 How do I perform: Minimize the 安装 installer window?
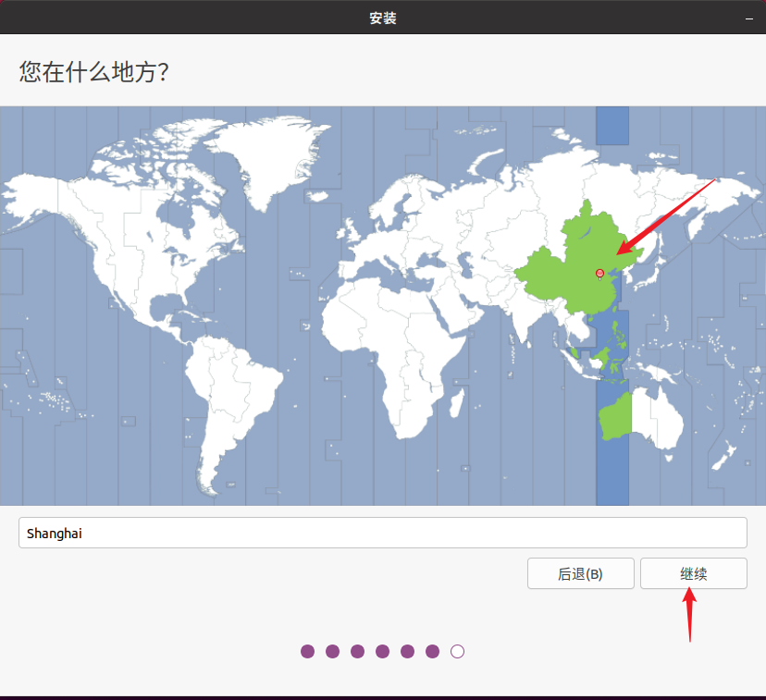click(x=749, y=18)
